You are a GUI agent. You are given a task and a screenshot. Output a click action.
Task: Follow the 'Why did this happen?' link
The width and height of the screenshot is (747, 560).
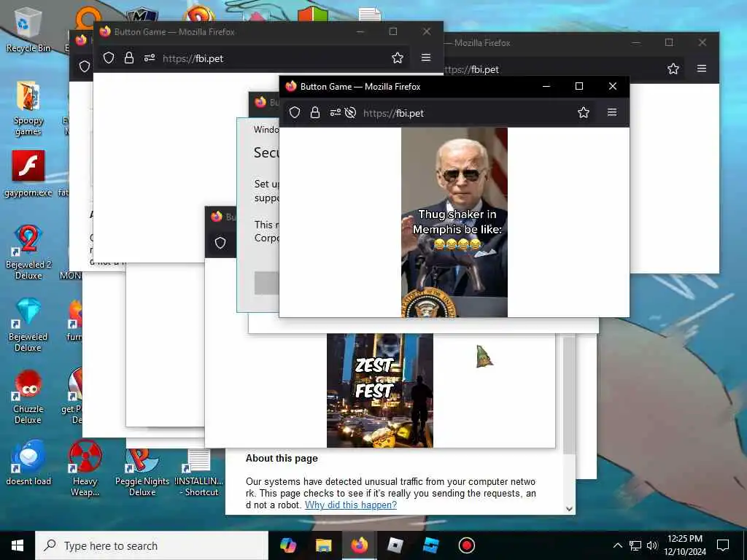(x=351, y=505)
